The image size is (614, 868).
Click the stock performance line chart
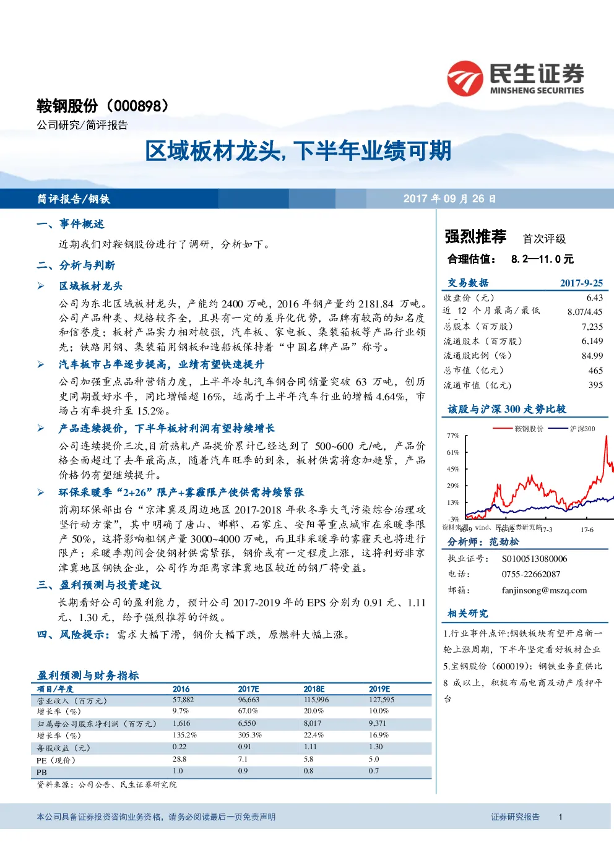[x=527, y=479]
